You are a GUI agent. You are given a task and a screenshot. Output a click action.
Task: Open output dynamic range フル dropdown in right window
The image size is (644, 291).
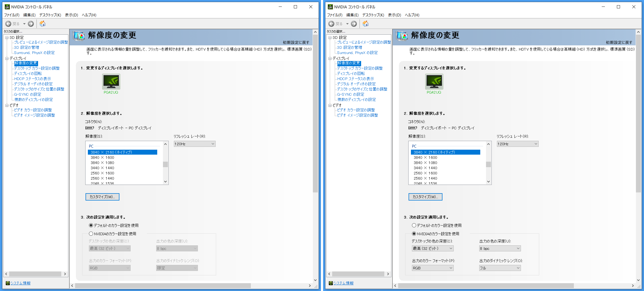(500, 268)
